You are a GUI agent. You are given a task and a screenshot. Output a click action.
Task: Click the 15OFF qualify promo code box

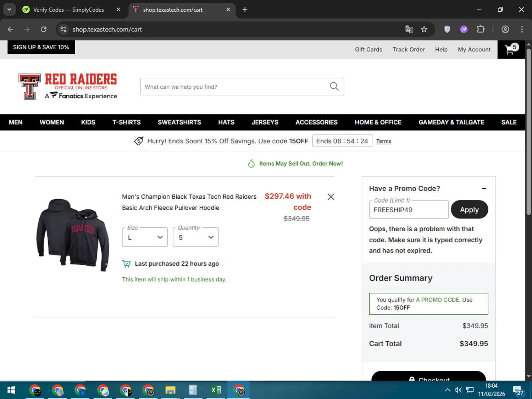tap(428, 304)
